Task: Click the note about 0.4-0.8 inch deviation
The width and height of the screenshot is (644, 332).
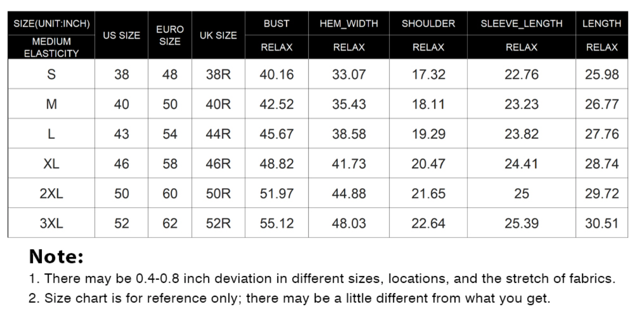Action: click(322, 278)
